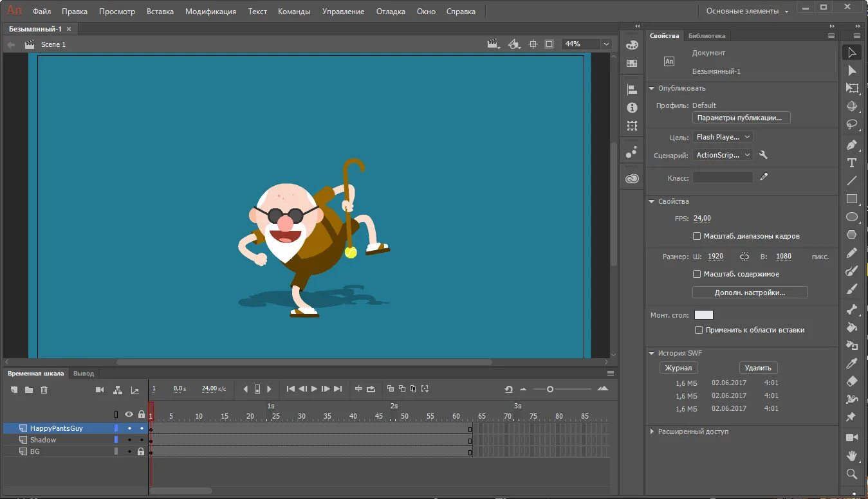Select the Eraser tool

pos(851,381)
